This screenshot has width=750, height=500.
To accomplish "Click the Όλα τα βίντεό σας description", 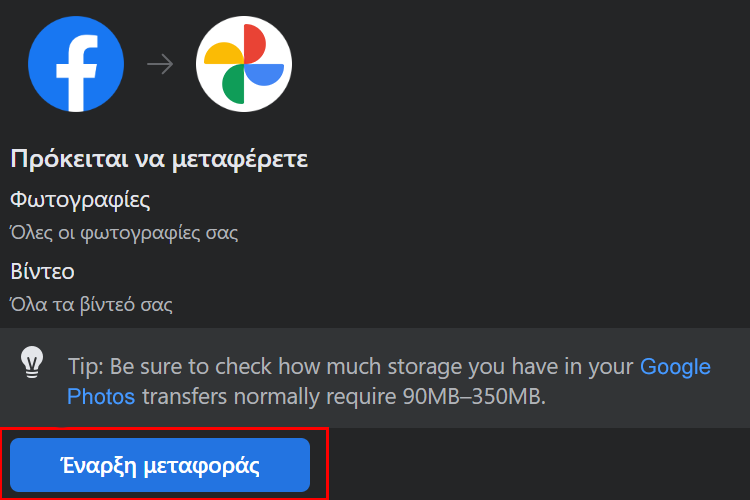I will pyautogui.click(x=91, y=305).
